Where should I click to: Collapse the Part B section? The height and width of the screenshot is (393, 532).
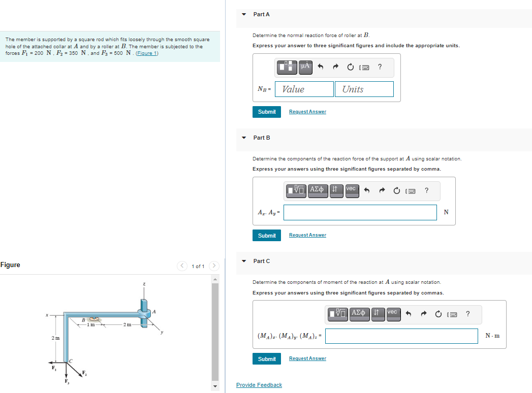244,138
